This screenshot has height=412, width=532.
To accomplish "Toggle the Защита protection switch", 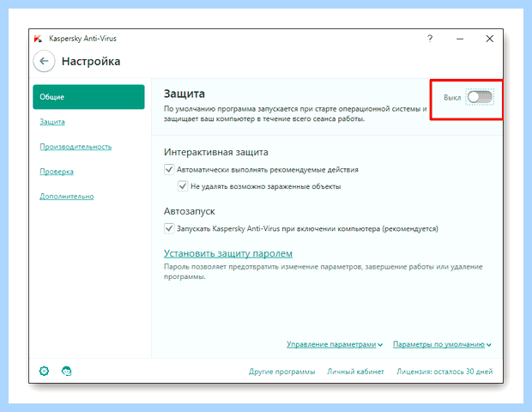I will pos(480,97).
